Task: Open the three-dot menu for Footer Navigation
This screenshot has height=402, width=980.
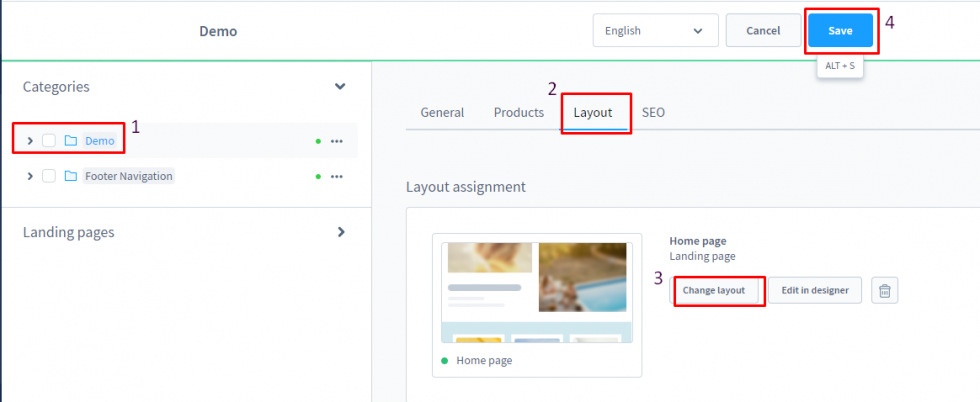Action: tap(337, 176)
